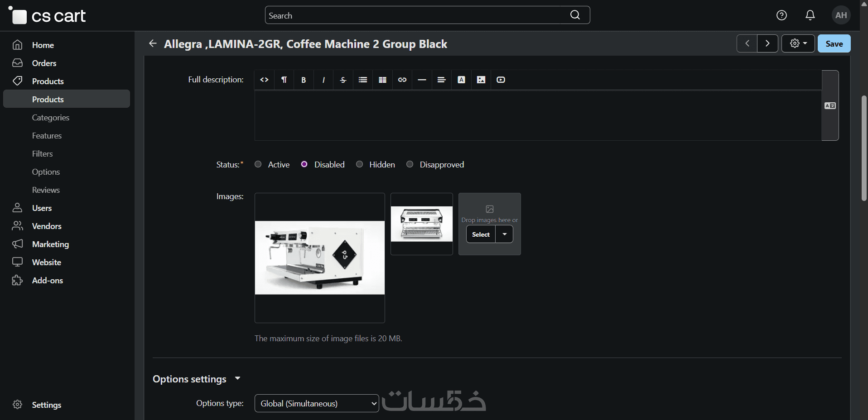Click the Website monitor icon in sidebar

point(18,262)
